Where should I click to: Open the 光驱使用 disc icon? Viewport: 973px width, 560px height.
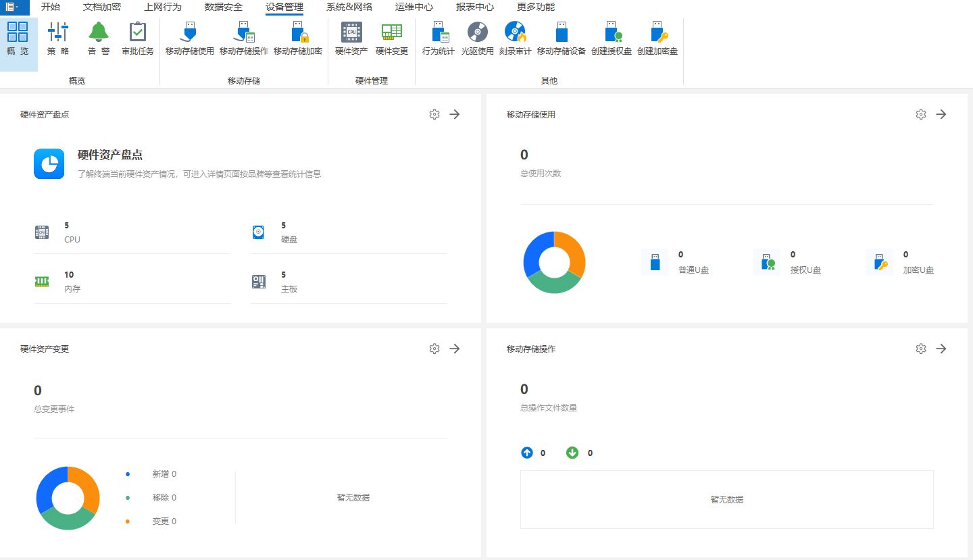[x=478, y=32]
